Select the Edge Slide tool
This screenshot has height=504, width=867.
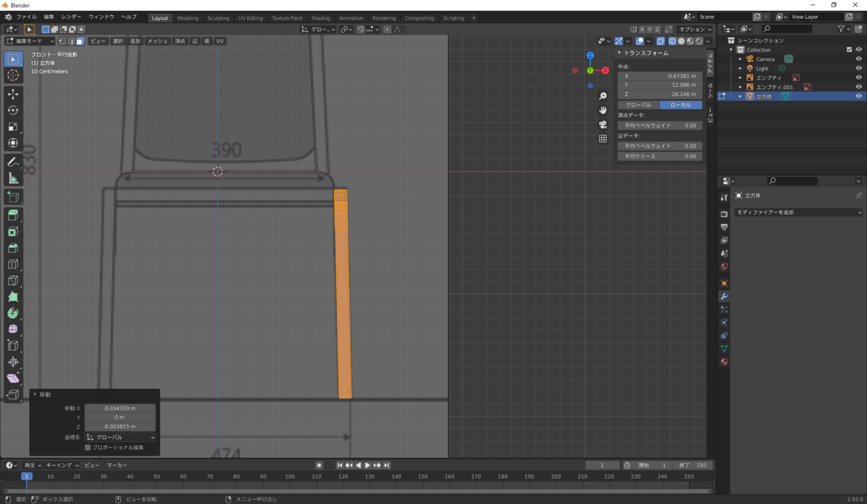(x=13, y=346)
